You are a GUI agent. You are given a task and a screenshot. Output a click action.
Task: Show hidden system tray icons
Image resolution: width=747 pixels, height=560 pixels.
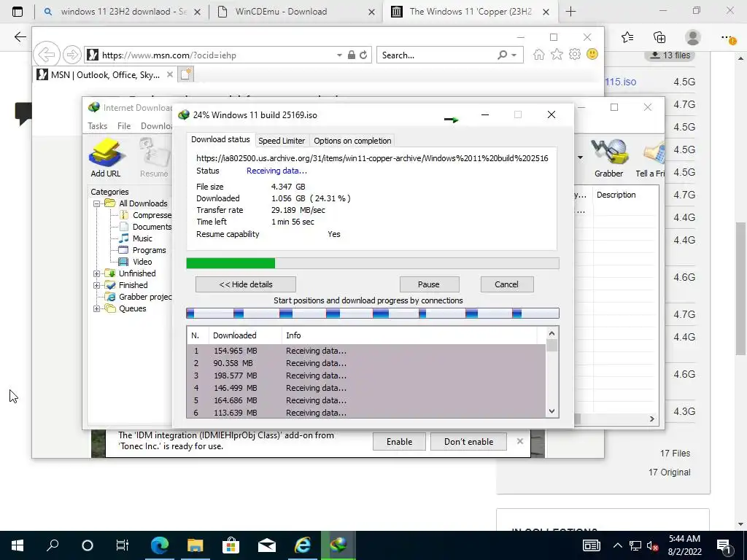pos(617,545)
